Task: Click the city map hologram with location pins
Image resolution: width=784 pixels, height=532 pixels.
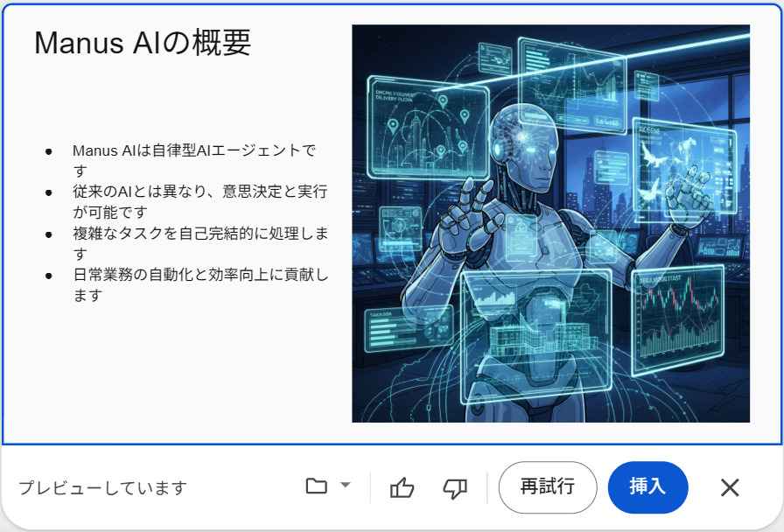Action: click(x=428, y=127)
